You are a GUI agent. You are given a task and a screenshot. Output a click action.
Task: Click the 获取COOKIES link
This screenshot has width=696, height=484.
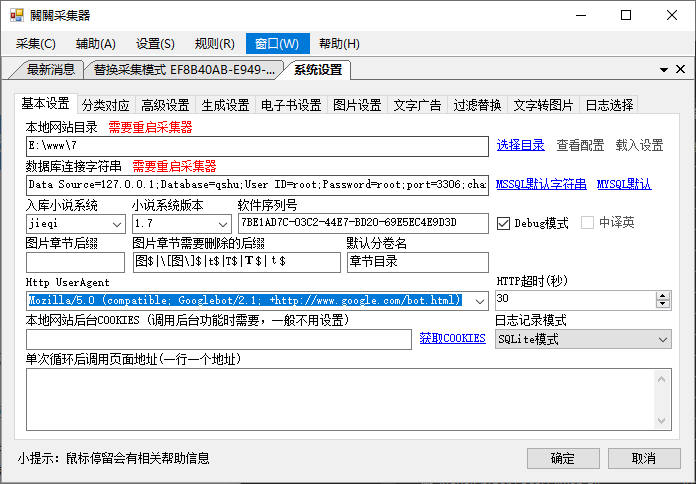(x=452, y=338)
